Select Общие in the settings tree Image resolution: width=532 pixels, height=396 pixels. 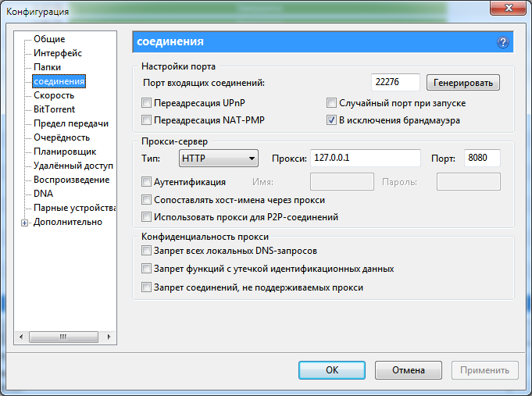click(x=49, y=39)
